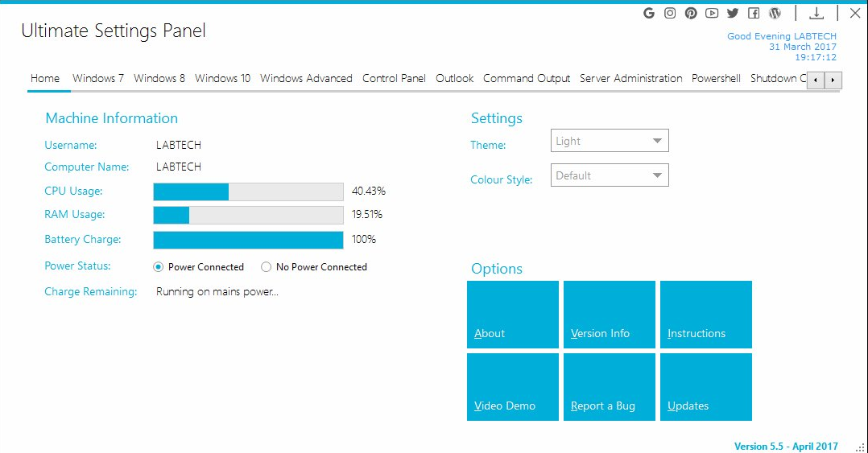The height and width of the screenshot is (453, 868).
Task: Expand the Colour Style dropdown
Action: pos(610,175)
